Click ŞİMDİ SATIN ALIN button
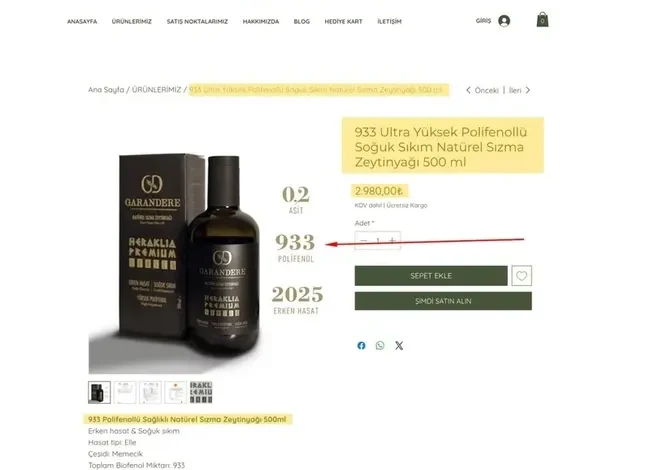 pyautogui.click(x=443, y=301)
